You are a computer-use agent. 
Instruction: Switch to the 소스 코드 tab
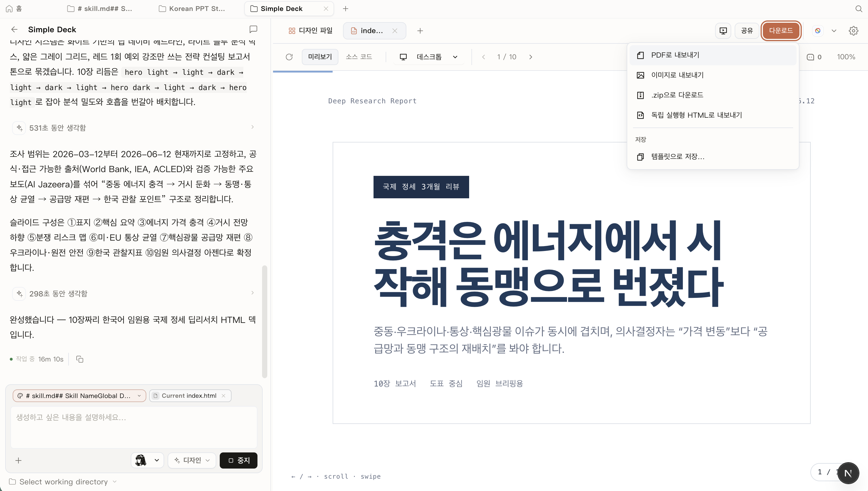pyautogui.click(x=359, y=57)
